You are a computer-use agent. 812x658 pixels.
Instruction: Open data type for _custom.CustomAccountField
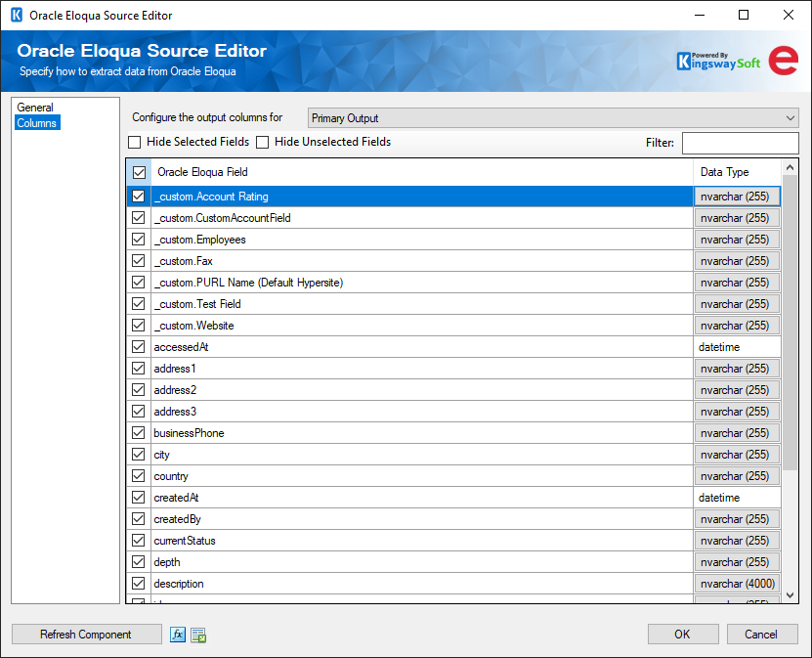click(737, 218)
